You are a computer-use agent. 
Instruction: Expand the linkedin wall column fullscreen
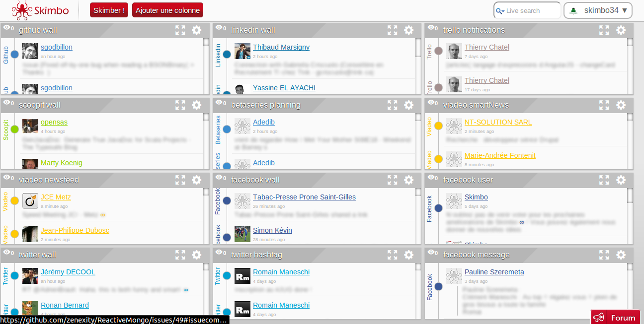click(x=393, y=30)
